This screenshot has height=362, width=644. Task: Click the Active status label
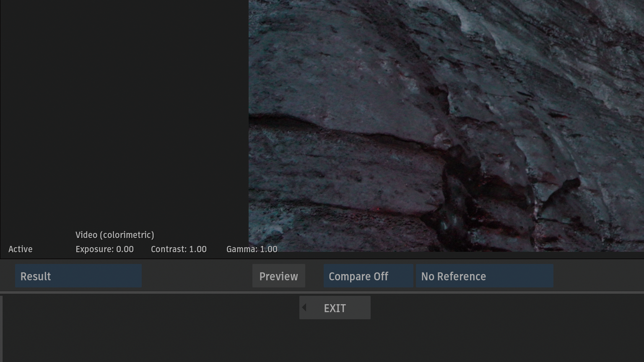21,249
